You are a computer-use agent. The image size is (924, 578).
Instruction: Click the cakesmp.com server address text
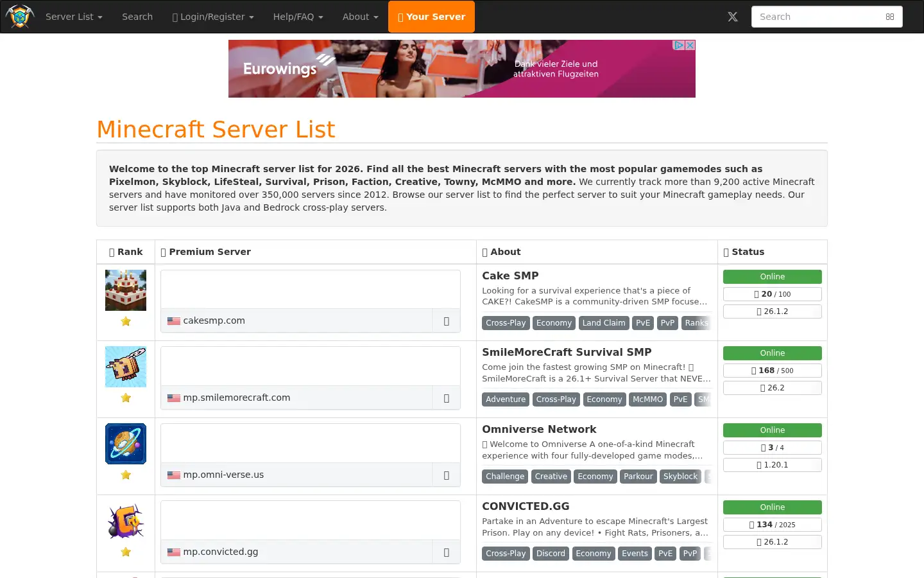click(214, 320)
